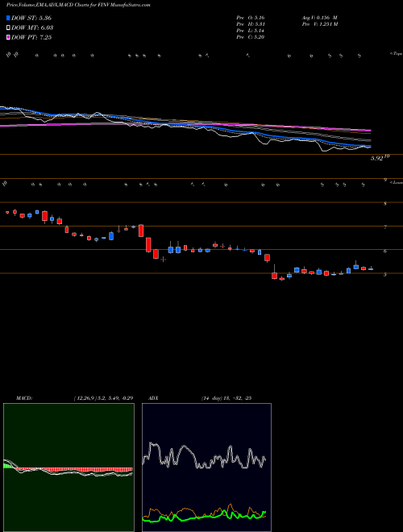Click the MACD panel heading
The height and width of the screenshot is (532, 403).
(x=23, y=398)
